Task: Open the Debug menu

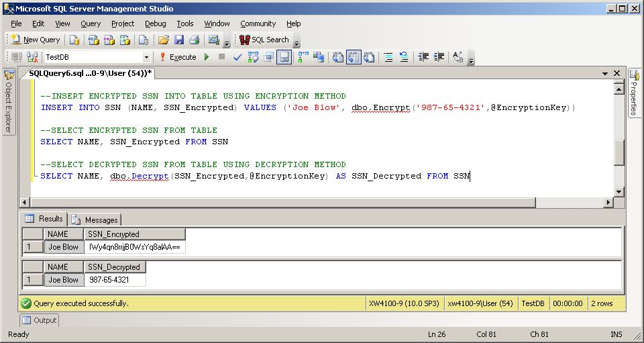Action: click(x=155, y=23)
